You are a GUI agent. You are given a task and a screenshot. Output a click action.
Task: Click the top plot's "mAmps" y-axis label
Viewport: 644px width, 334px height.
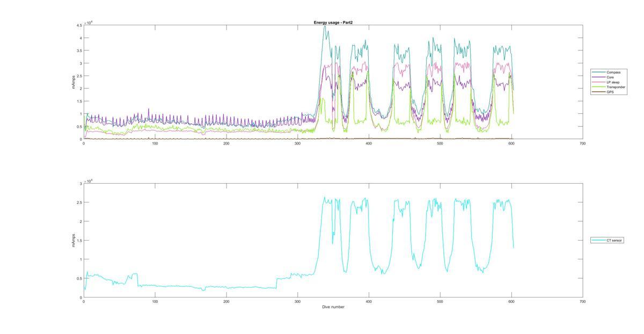[74, 82]
